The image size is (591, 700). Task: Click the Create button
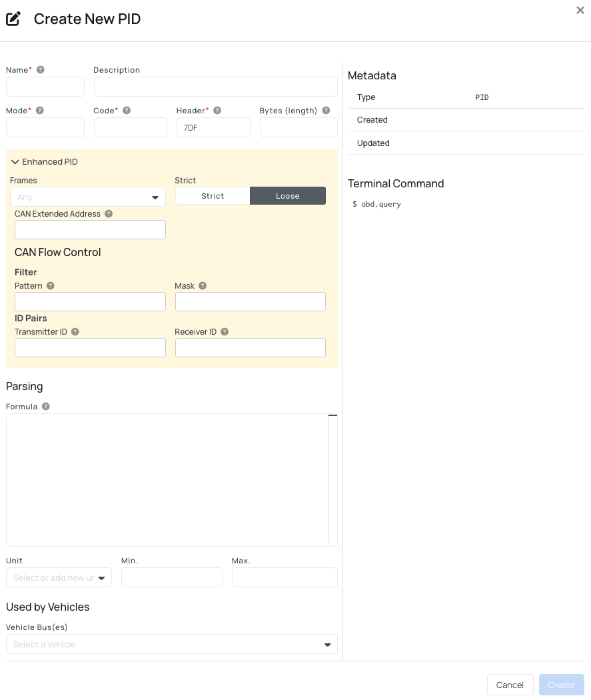click(x=561, y=685)
